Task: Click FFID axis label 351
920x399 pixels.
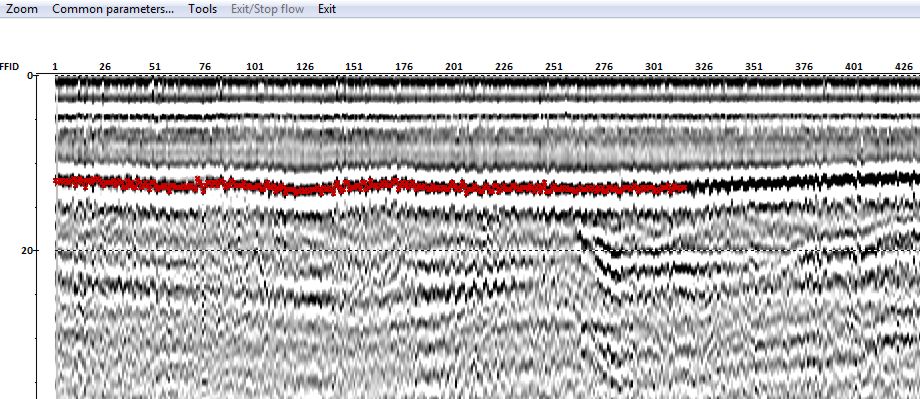Action: coord(754,67)
